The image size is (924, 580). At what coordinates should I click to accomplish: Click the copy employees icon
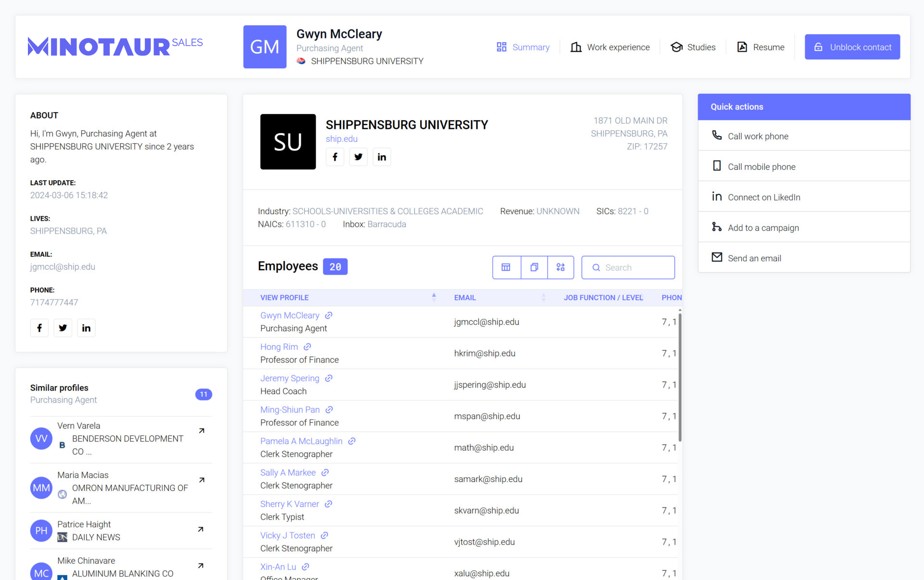click(534, 267)
